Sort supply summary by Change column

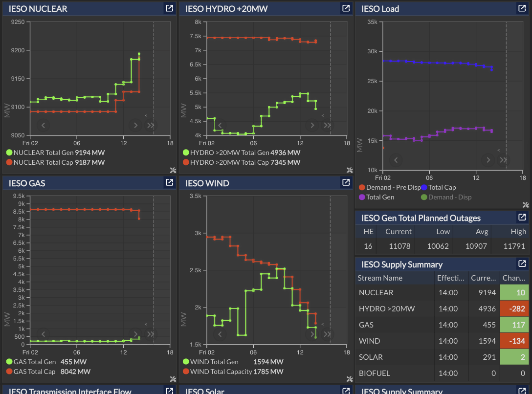[514, 278]
